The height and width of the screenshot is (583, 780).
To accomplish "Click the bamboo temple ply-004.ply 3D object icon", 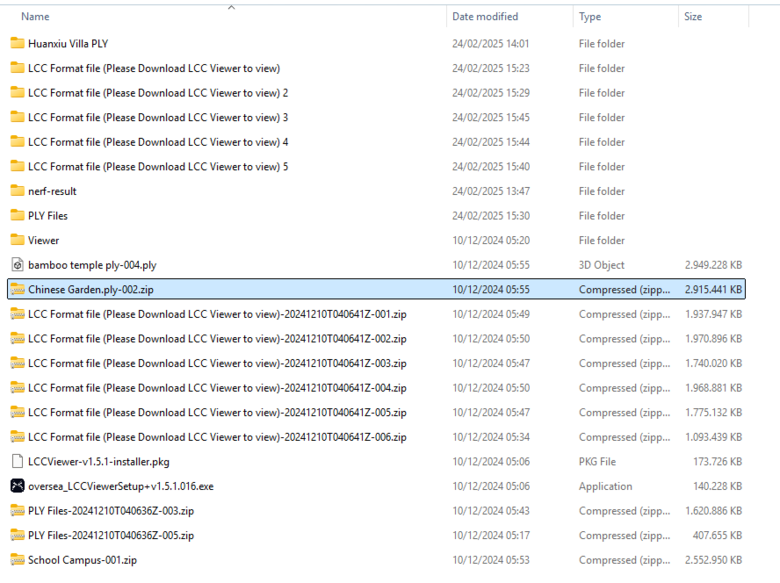I will click(17, 265).
